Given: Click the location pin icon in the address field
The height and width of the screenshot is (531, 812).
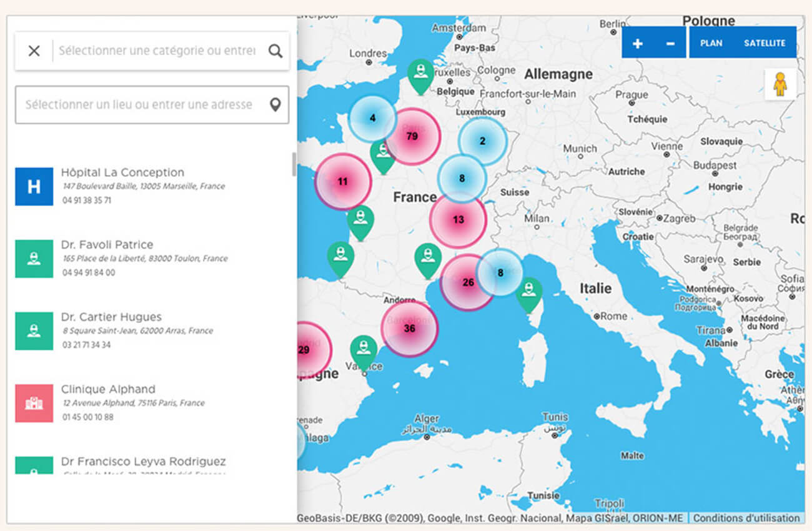Looking at the screenshot, I should tap(275, 105).
